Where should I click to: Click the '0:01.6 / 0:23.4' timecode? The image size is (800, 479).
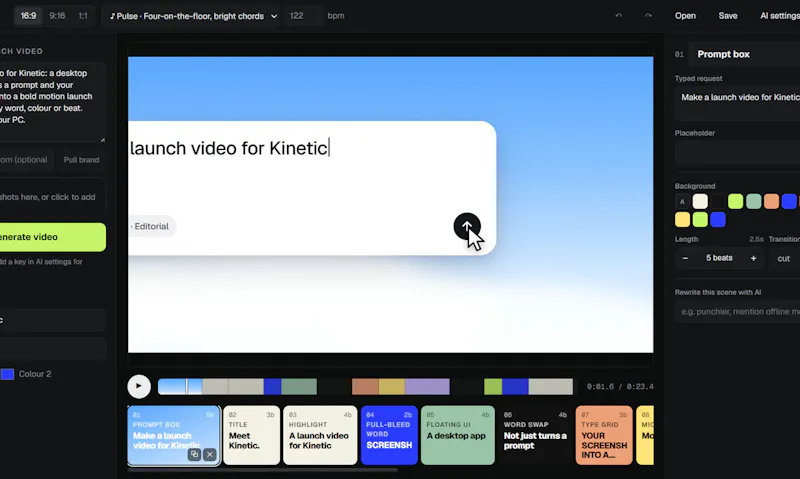click(x=620, y=387)
